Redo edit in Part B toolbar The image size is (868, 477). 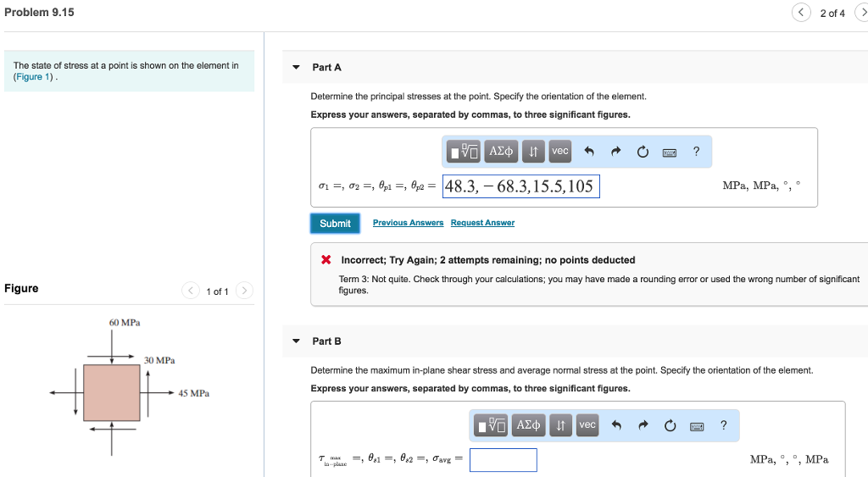click(643, 425)
